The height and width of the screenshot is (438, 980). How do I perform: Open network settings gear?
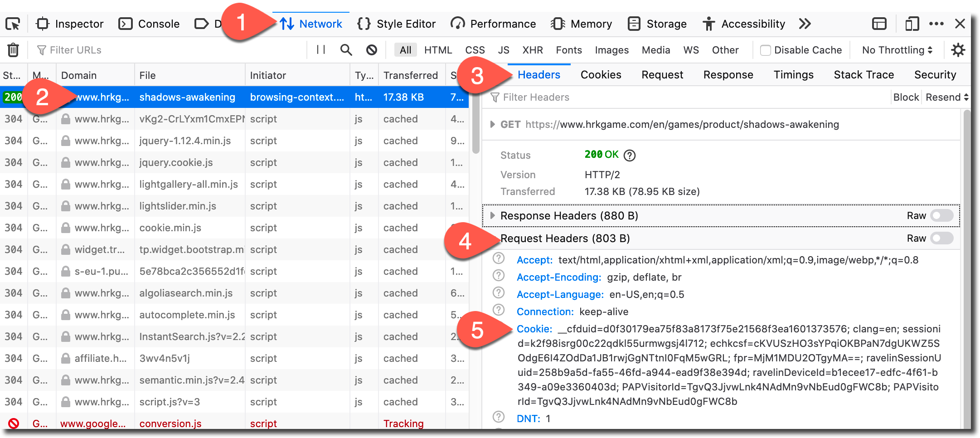click(958, 50)
